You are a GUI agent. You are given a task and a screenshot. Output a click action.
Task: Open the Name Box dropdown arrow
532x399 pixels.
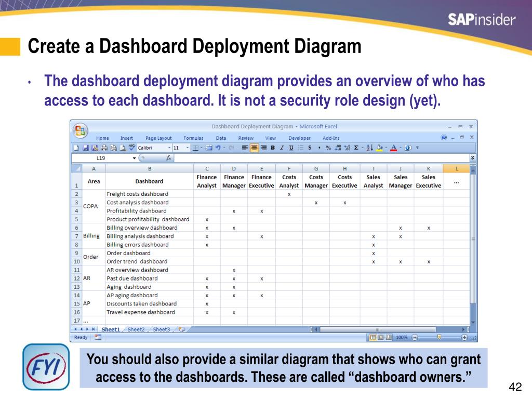pos(135,158)
